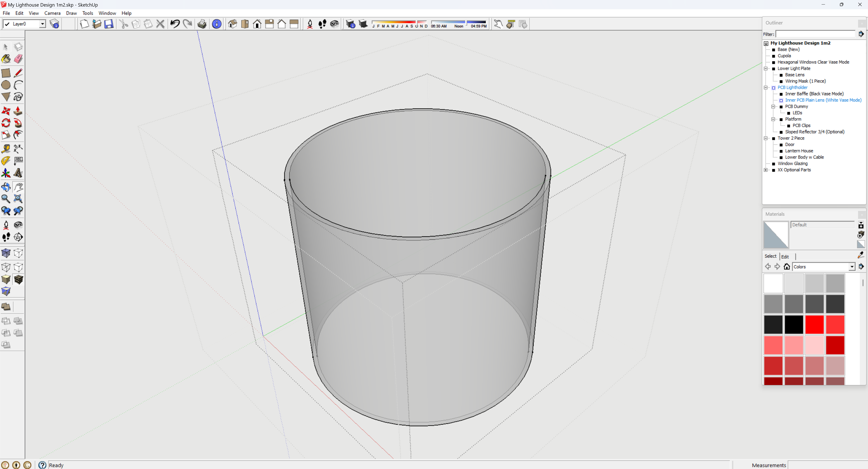Screen dimensions: 868x469
Task: Click the Save floppy disk icon
Action: pos(109,24)
